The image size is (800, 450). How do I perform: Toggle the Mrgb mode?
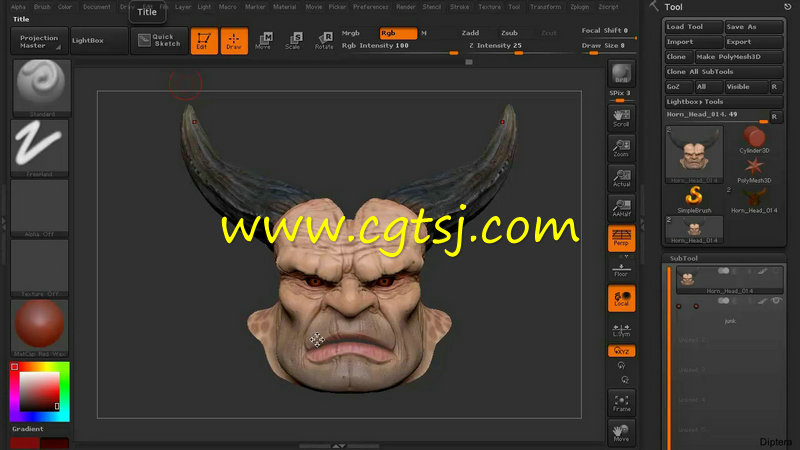[351, 33]
